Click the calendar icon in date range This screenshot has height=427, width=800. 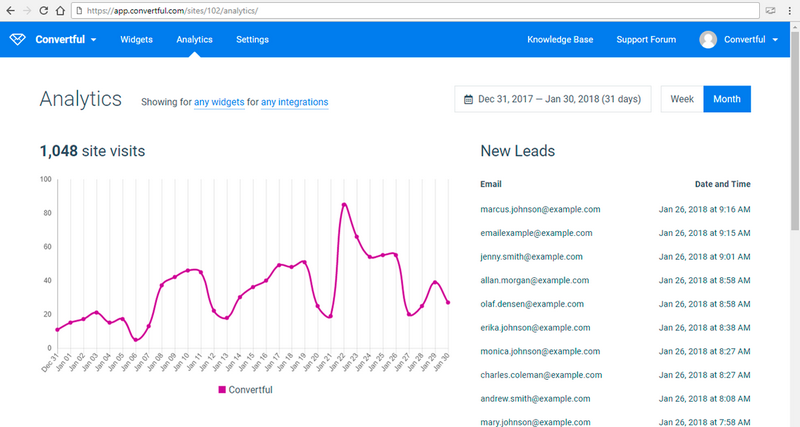point(468,99)
